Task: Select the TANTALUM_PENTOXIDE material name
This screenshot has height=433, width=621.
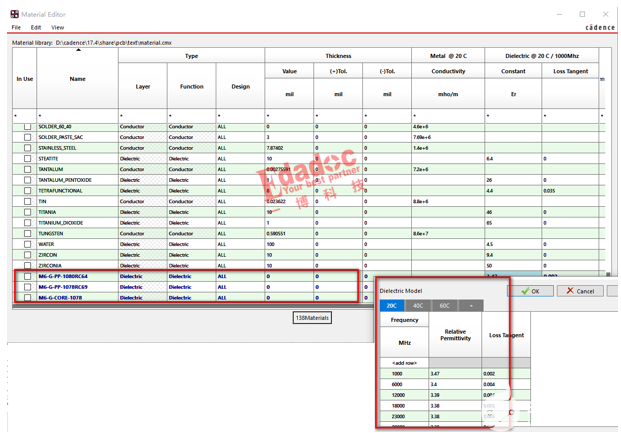Action: [65, 180]
